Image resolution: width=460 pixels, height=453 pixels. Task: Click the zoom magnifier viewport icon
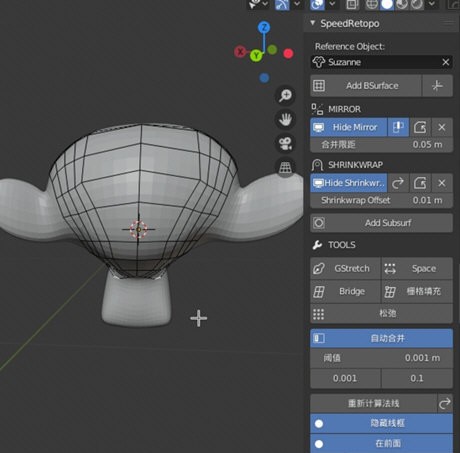point(285,95)
